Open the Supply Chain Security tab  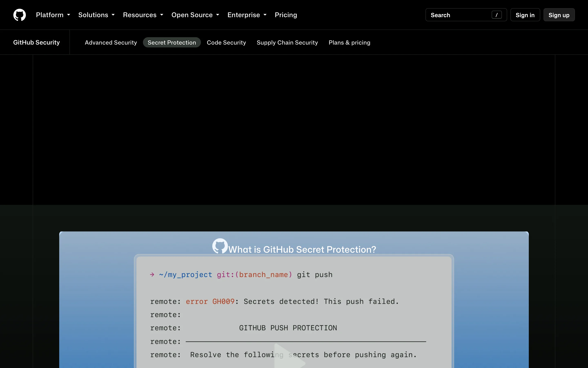pyautogui.click(x=287, y=42)
